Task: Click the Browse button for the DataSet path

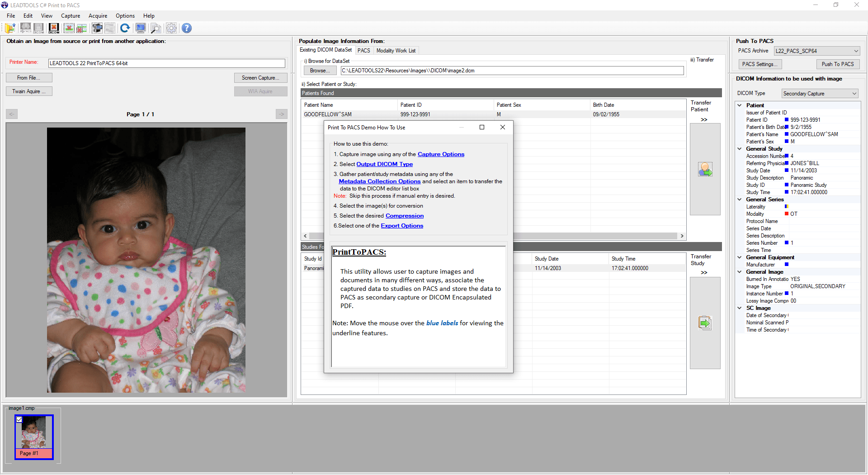Action: tap(320, 71)
